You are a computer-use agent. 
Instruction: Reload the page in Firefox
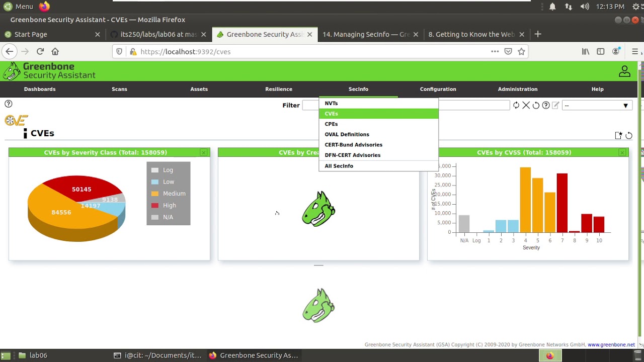(x=40, y=51)
